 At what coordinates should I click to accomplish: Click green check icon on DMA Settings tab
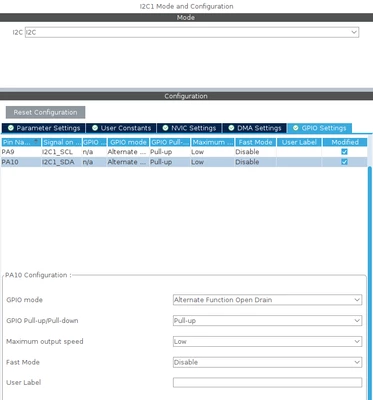[231, 128]
